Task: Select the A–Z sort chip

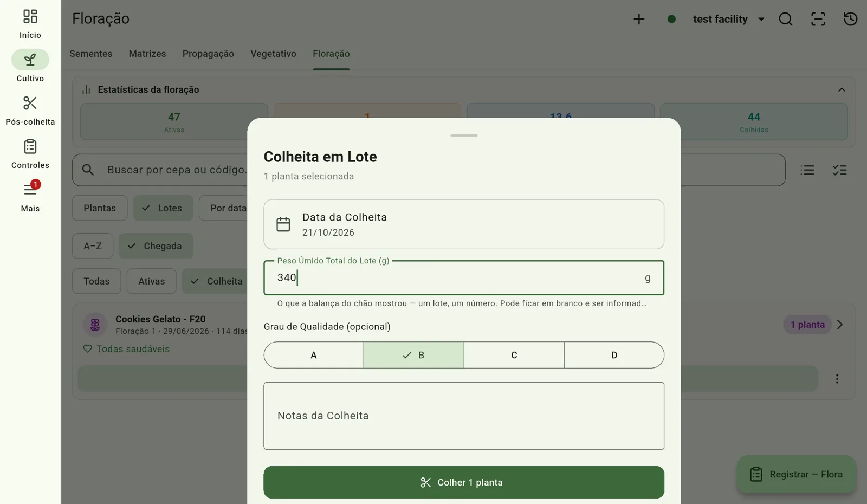Action: point(93,246)
